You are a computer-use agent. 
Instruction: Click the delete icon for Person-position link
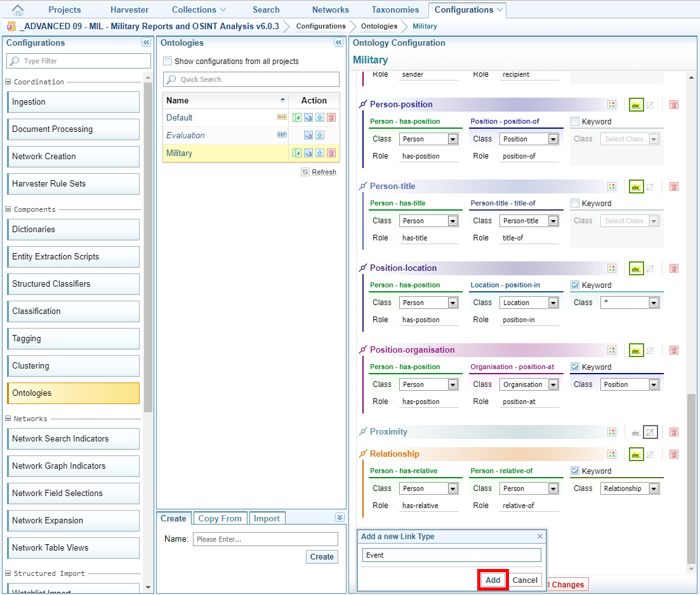[x=674, y=105]
